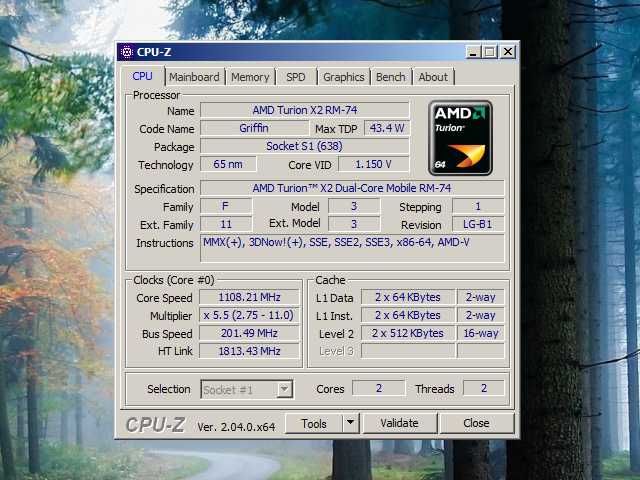Image resolution: width=640 pixels, height=480 pixels.
Task: Minimize the CPU-Z window
Action: (x=473, y=52)
